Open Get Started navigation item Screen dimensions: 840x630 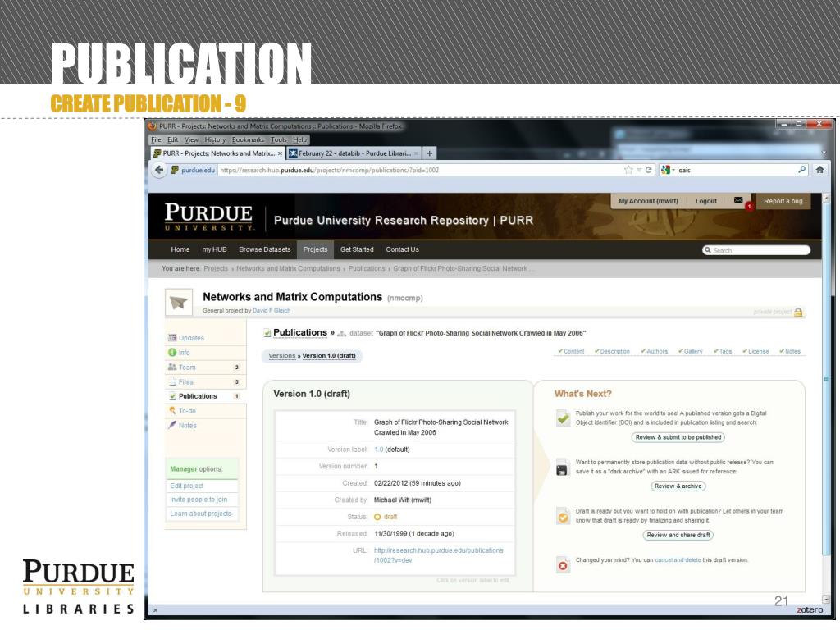357,249
